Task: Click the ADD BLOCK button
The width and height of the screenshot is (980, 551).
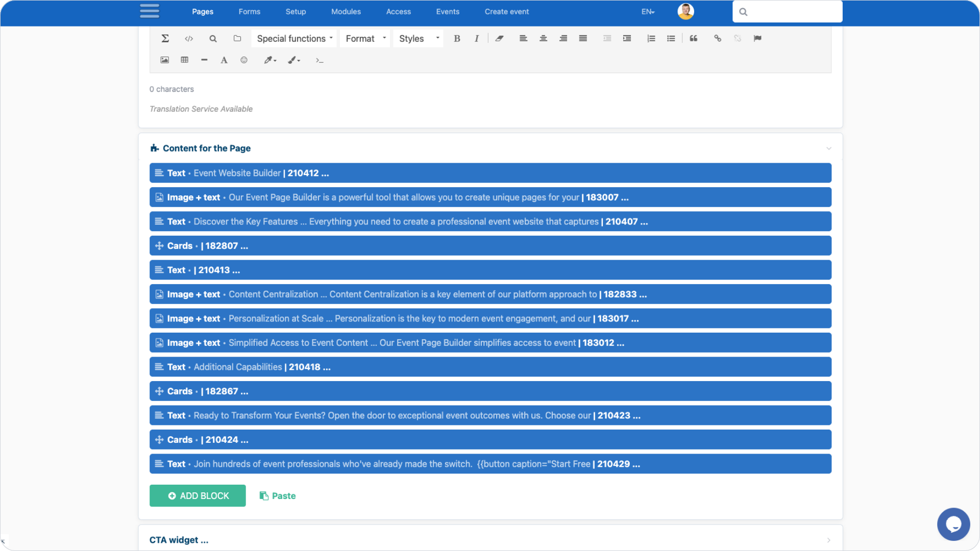Action: click(198, 495)
